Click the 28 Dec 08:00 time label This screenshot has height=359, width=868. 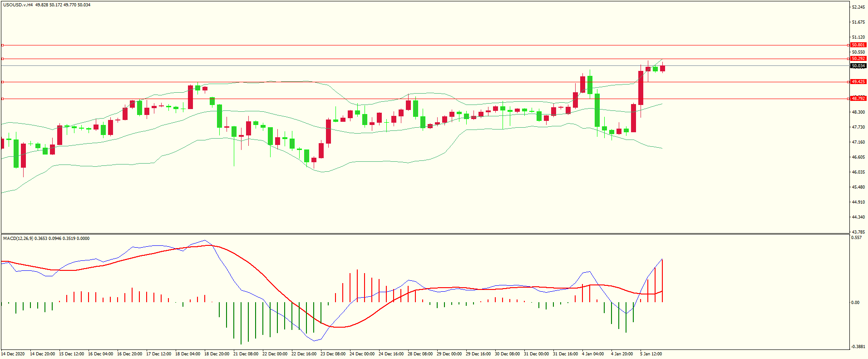coord(420,354)
